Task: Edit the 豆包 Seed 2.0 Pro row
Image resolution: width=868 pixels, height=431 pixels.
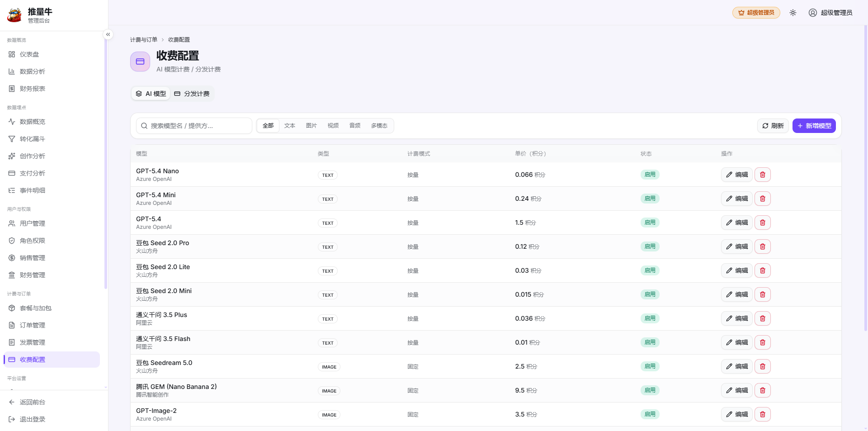Action: click(737, 246)
